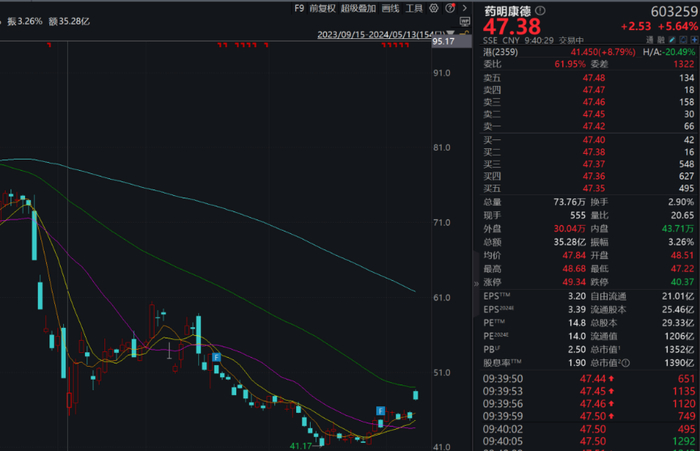700x451 pixels.
Task: Open the 超级叠加 overlay menu
Action: click(358, 8)
